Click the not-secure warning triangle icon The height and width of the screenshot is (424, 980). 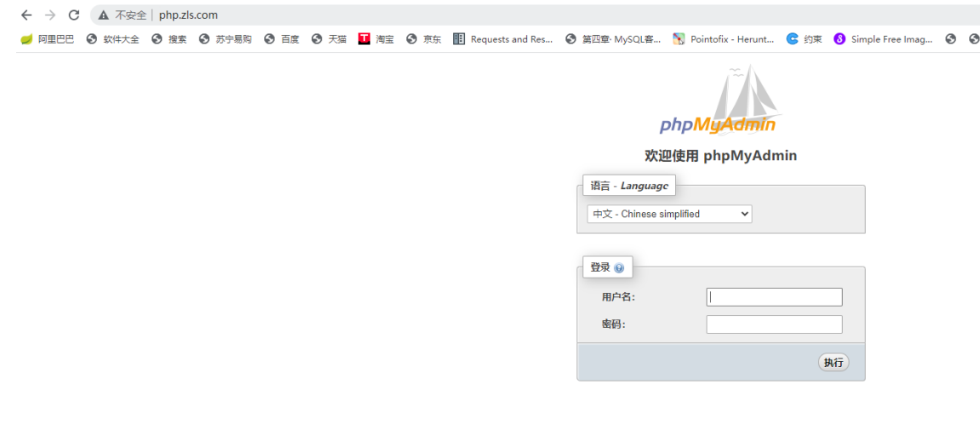click(103, 15)
